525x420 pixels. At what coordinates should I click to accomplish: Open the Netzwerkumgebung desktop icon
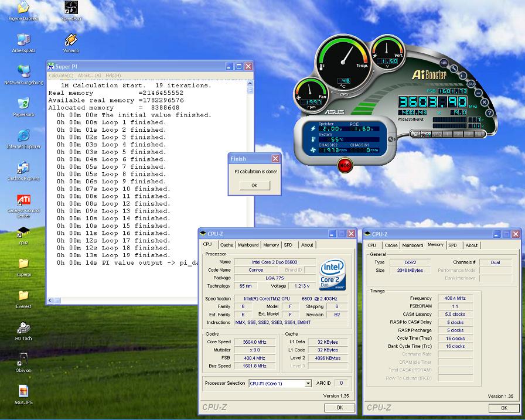(x=23, y=74)
